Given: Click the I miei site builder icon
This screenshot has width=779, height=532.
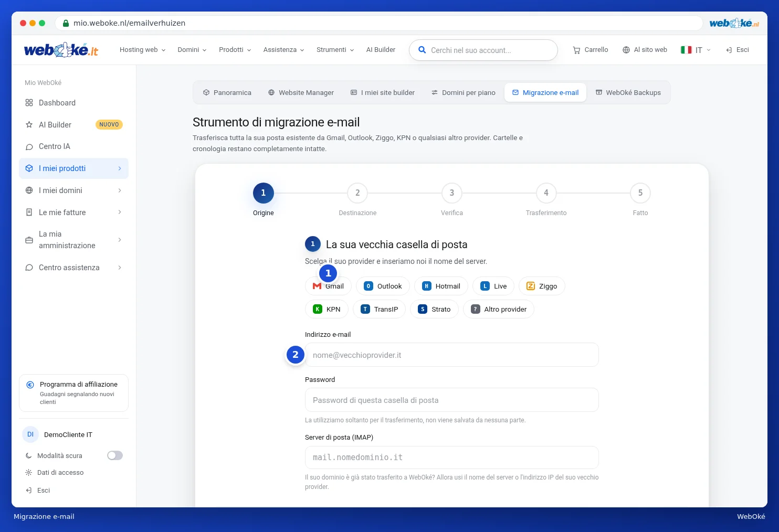Looking at the screenshot, I should click(354, 92).
